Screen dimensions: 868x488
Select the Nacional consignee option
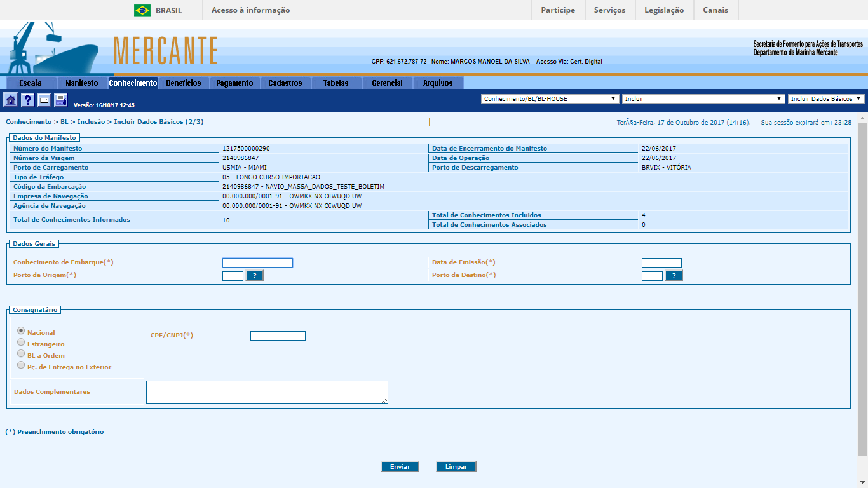[21, 331]
